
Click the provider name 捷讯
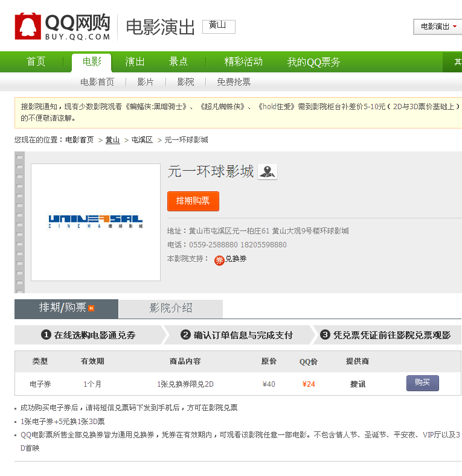tap(358, 384)
